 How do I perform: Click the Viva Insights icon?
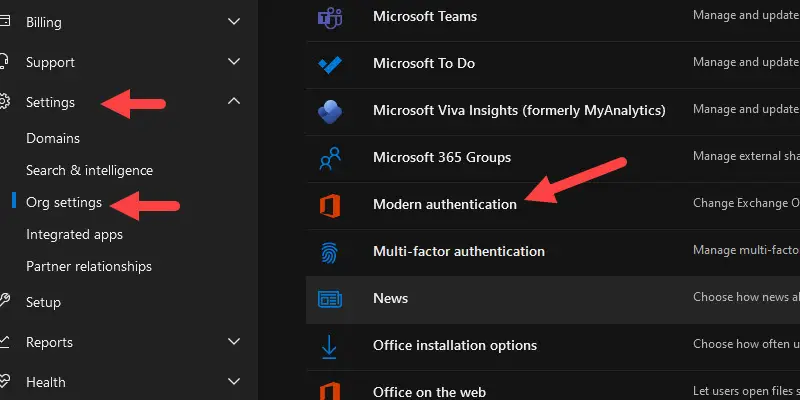point(330,112)
